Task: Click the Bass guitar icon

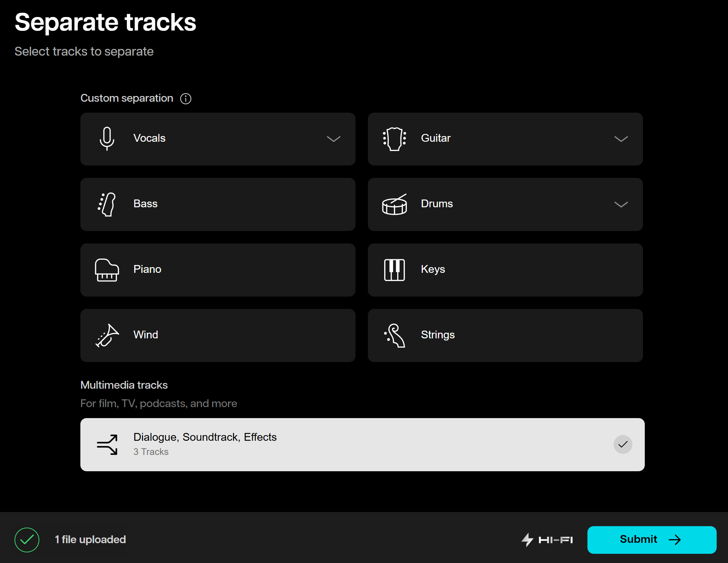Action: 107,204
